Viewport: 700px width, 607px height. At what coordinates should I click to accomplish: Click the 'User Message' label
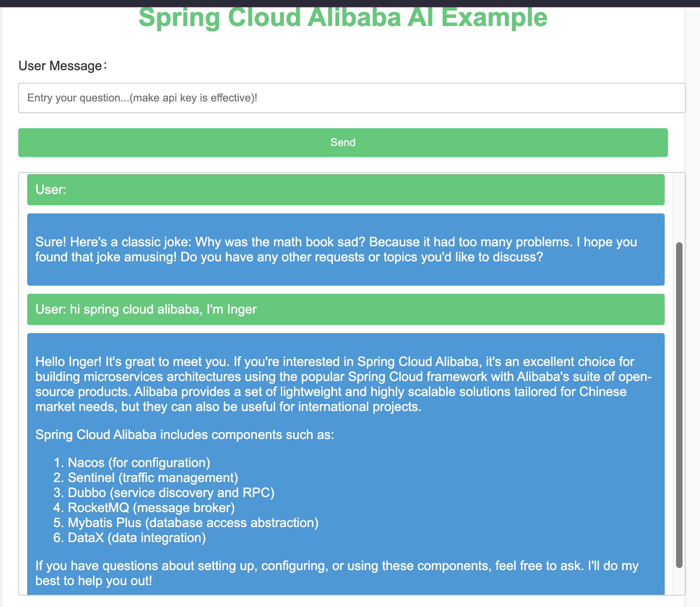click(63, 66)
